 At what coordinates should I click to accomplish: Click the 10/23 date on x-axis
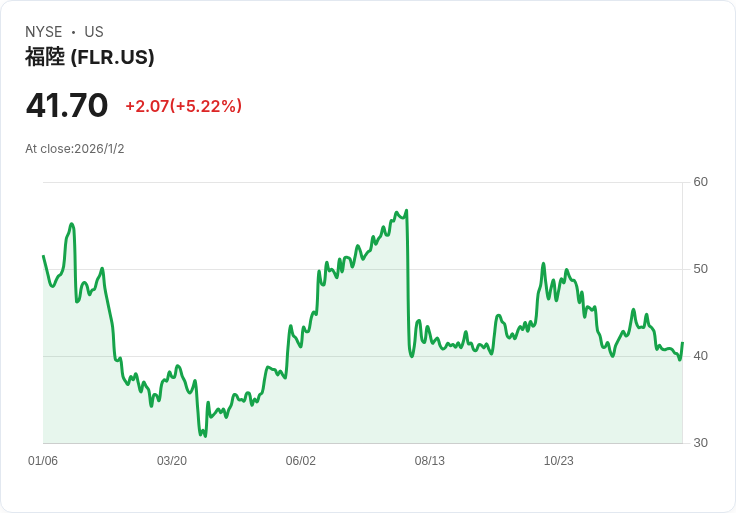point(559,461)
